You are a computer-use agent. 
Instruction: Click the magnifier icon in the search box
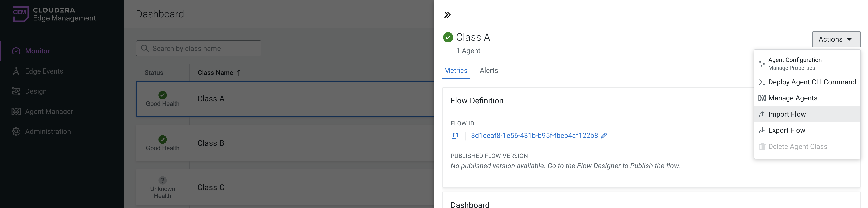coord(145,48)
